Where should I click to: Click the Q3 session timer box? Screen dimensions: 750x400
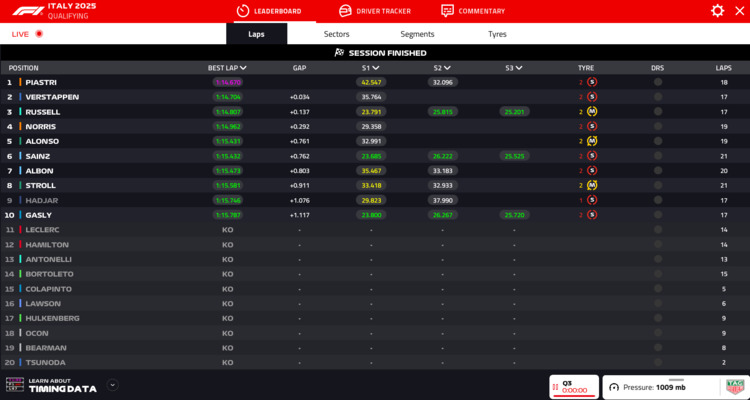[574, 387]
